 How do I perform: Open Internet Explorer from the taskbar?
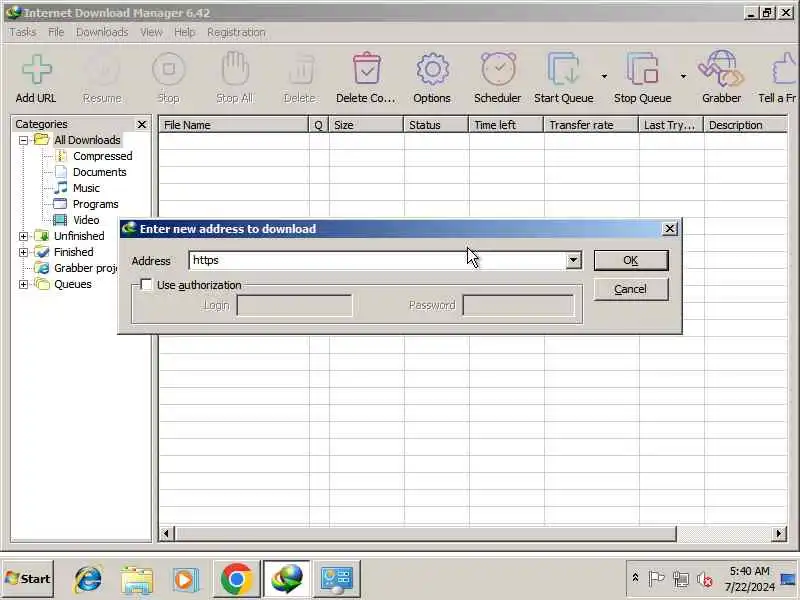pos(88,579)
